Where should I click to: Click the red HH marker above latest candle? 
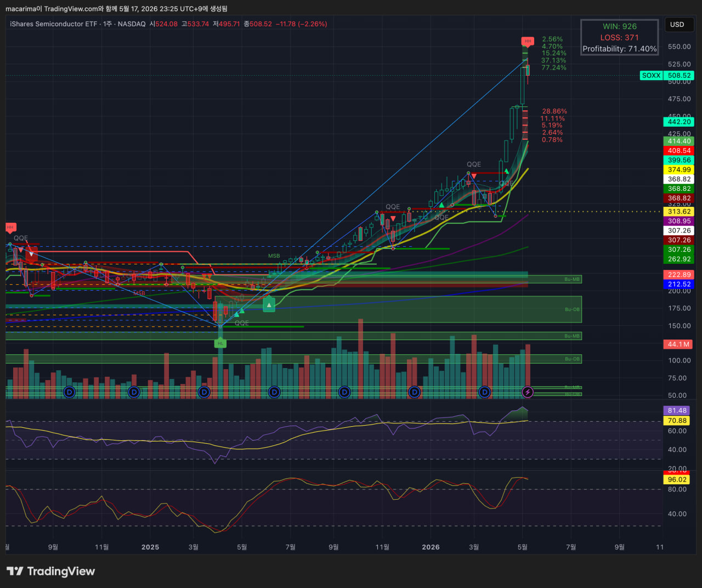click(x=528, y=41)
